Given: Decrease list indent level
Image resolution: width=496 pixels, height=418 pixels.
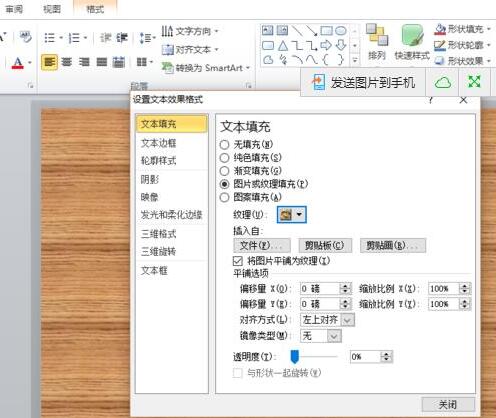Looking at the screenshot, I should point(106,38).
